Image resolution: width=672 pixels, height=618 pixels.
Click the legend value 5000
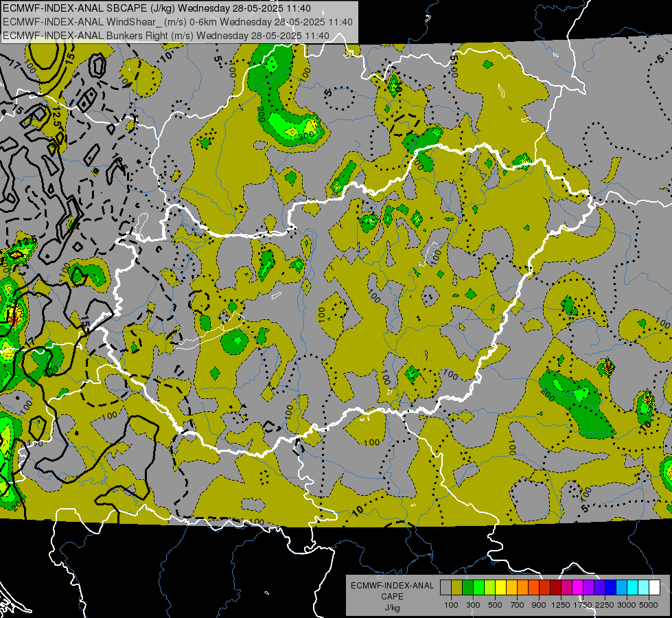pos(649,605)
